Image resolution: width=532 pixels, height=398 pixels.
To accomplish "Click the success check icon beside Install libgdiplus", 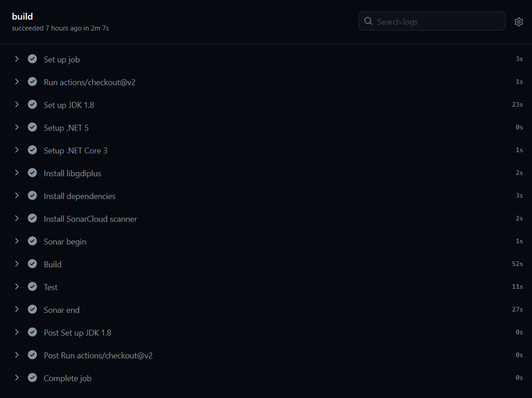I will (32, 173).
